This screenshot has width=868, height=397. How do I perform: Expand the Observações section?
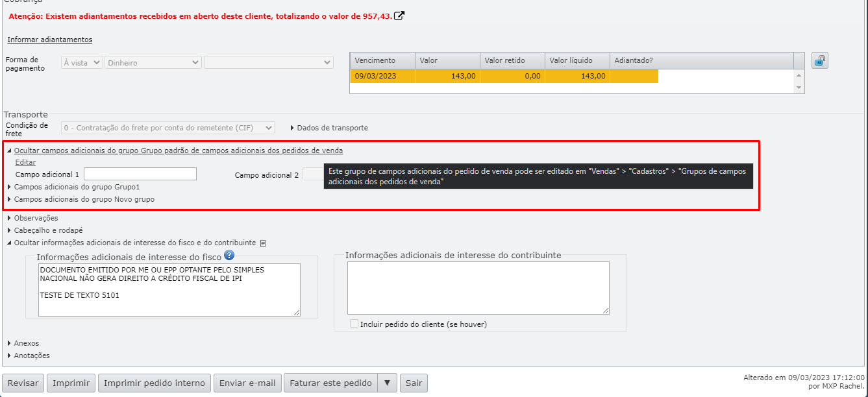[x=32, y=218]
